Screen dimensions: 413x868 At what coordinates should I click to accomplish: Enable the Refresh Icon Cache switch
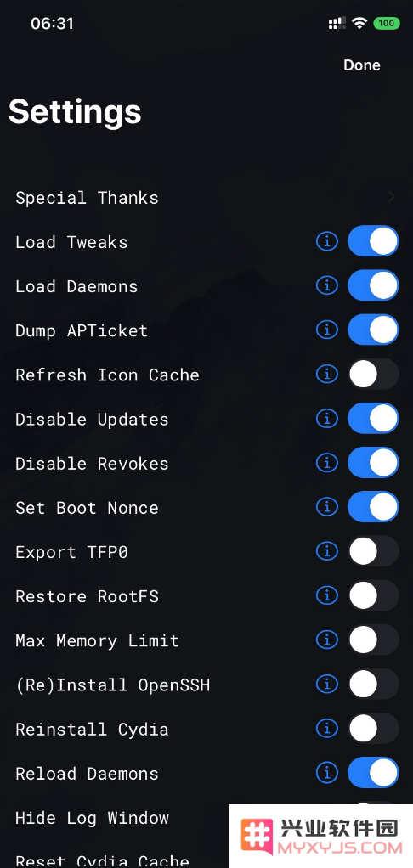(x=373, y=375)
